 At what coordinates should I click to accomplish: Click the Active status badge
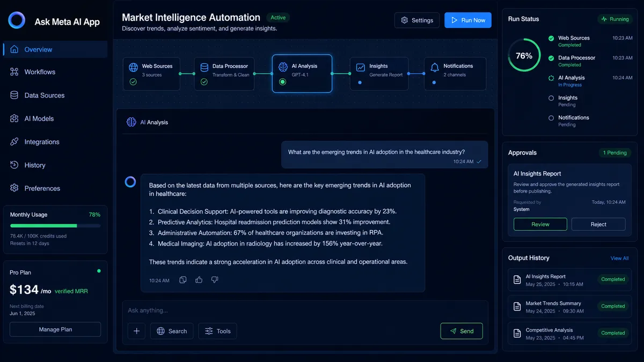coord(278,18)
